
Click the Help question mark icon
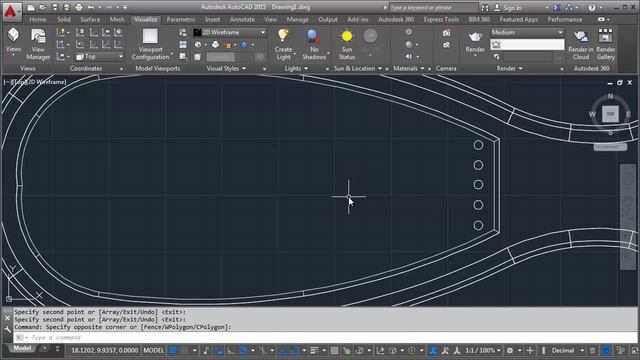pos(591,7)
